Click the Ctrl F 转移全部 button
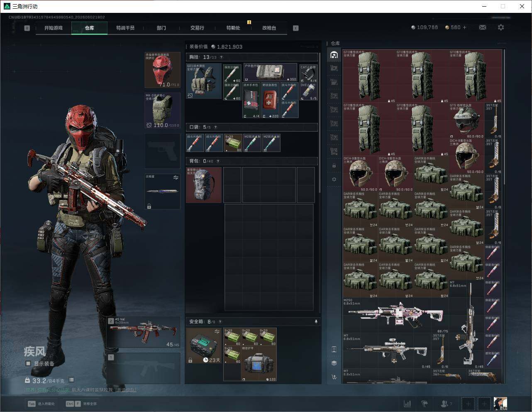Screen dimensions: 532x412 point(81,404)
